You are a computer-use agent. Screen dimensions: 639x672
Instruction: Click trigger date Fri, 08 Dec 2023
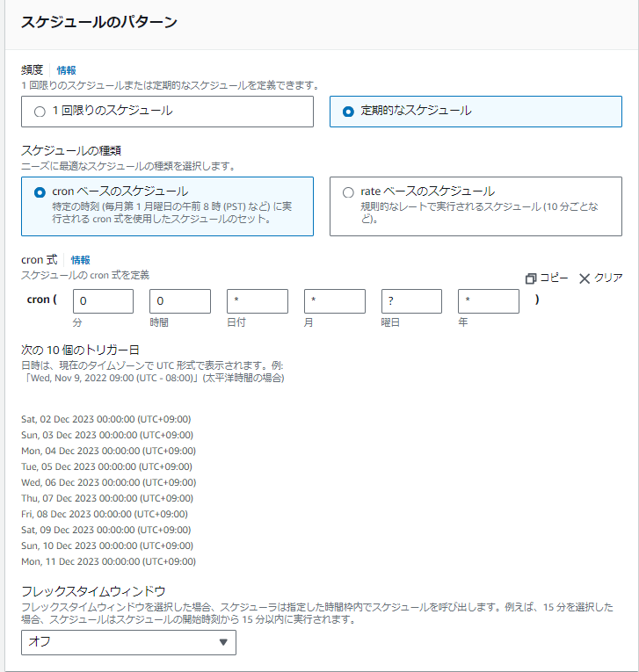[x=105, y=514]
